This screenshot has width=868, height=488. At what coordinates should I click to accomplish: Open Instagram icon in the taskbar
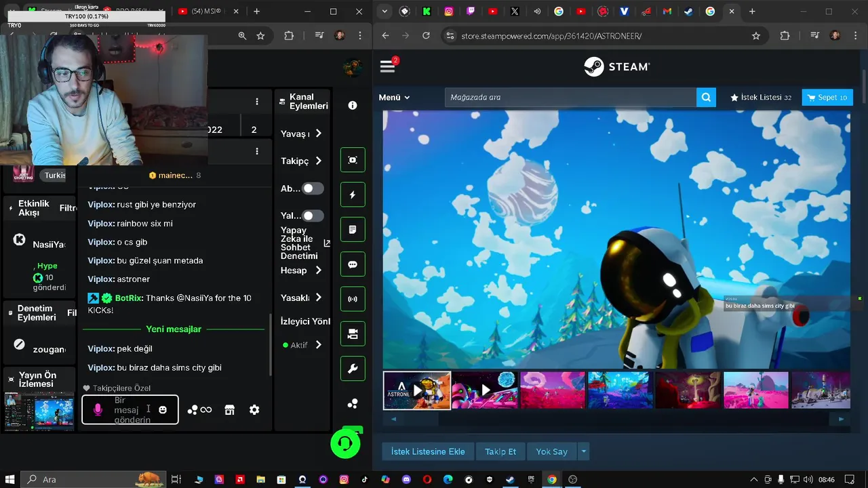(x=344, y=479)
